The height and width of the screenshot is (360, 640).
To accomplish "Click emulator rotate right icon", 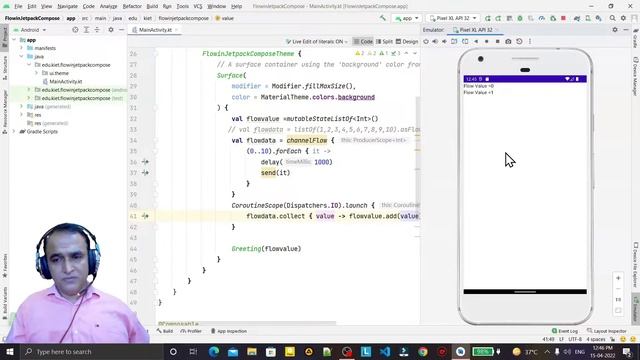I will coord(465,41).
